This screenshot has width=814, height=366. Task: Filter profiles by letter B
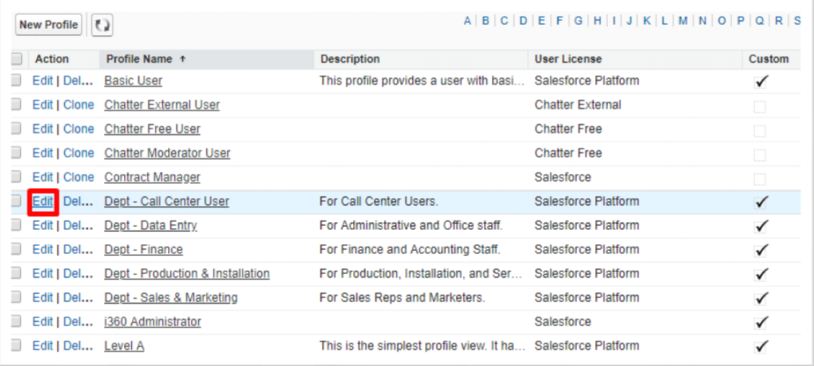tap(485, 21)
